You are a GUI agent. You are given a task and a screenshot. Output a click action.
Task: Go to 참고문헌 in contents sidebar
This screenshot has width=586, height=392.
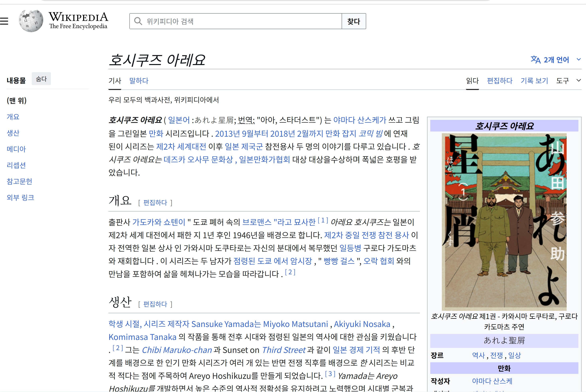tap(20, 181)
